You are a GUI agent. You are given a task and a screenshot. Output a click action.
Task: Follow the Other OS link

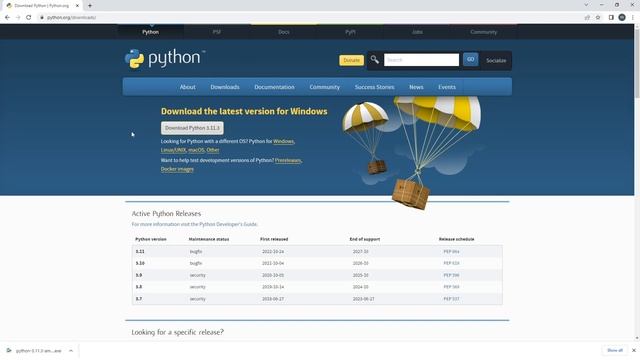click(x=213, y=150)
